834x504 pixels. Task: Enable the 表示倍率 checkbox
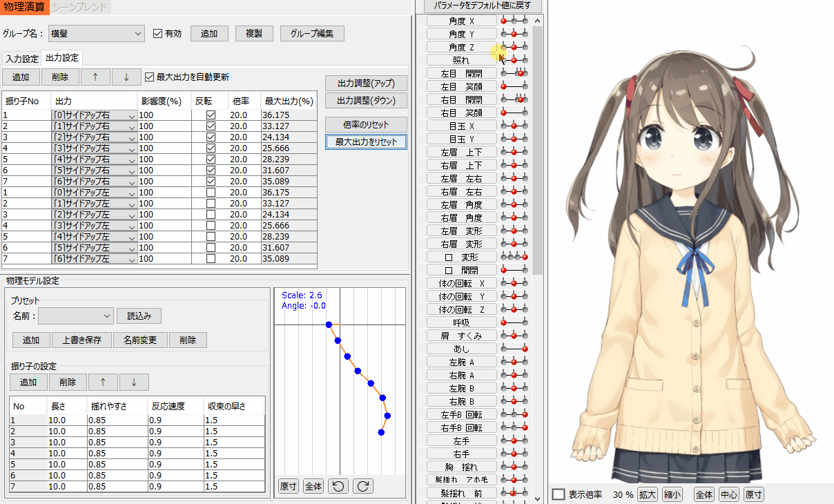pyautogui.click(x=559, y=494)
